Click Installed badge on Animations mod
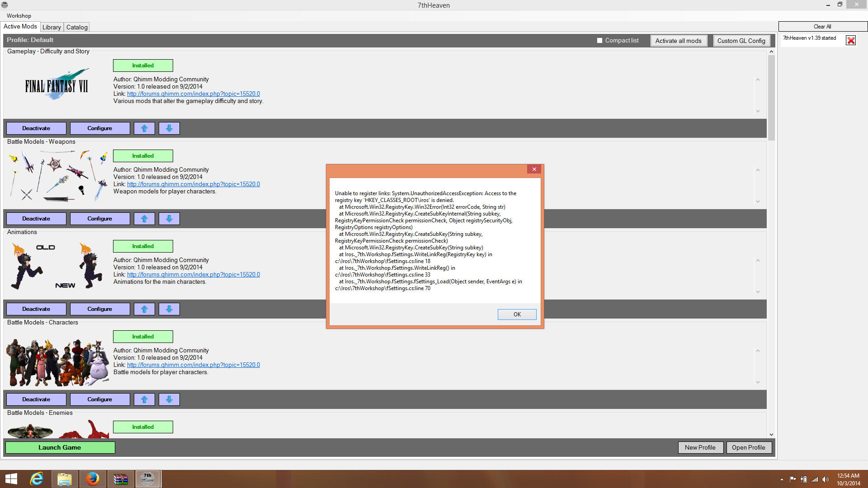Image resolution: width=868 pixels, height=488 pixels. pos(143,246)
